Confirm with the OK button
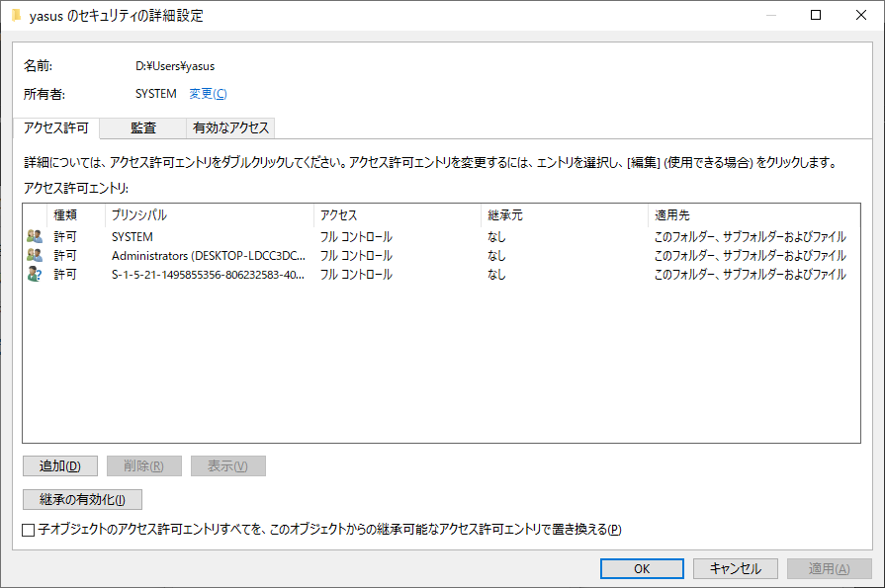The height and width of the screenshot is (588, 885). [642, 569]
